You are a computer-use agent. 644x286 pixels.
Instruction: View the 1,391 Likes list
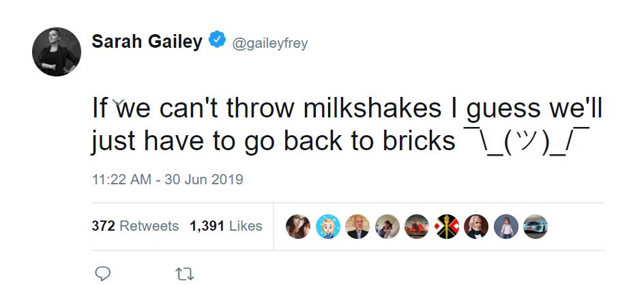(226, 226)
